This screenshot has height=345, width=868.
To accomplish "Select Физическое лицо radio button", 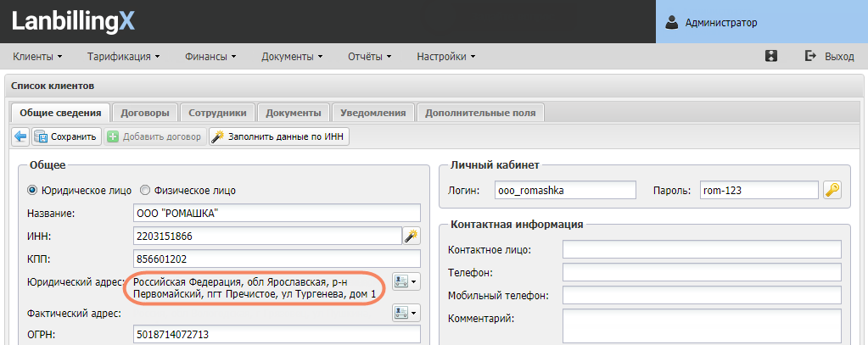I will coord(145,190).
